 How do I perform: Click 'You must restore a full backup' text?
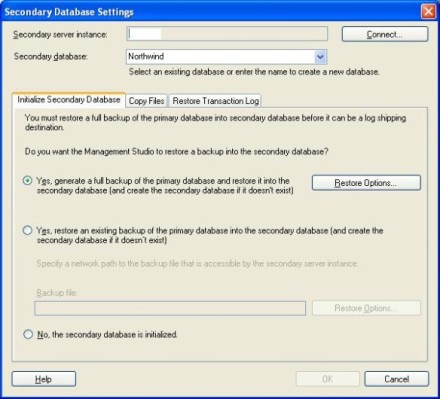point(215,122)
